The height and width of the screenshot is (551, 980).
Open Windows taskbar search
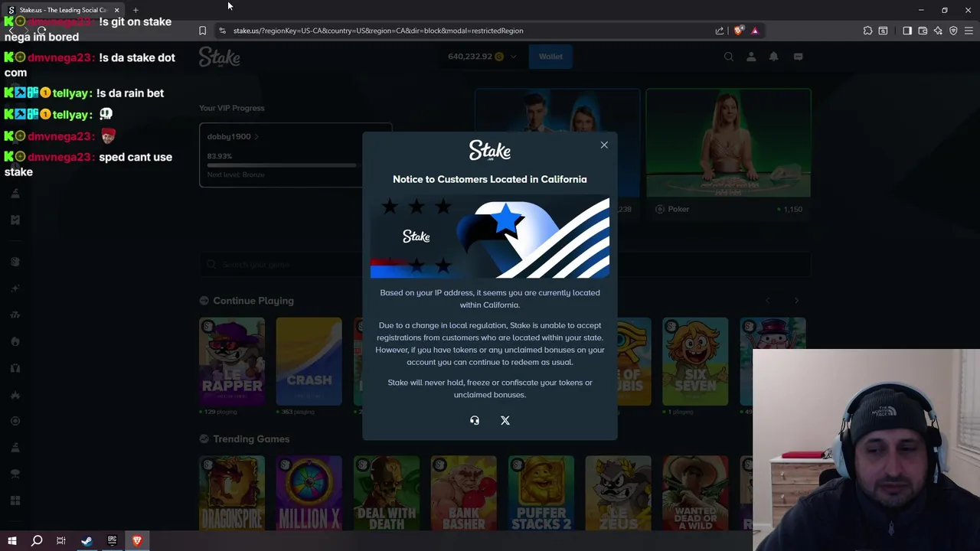tap(37, 541)
